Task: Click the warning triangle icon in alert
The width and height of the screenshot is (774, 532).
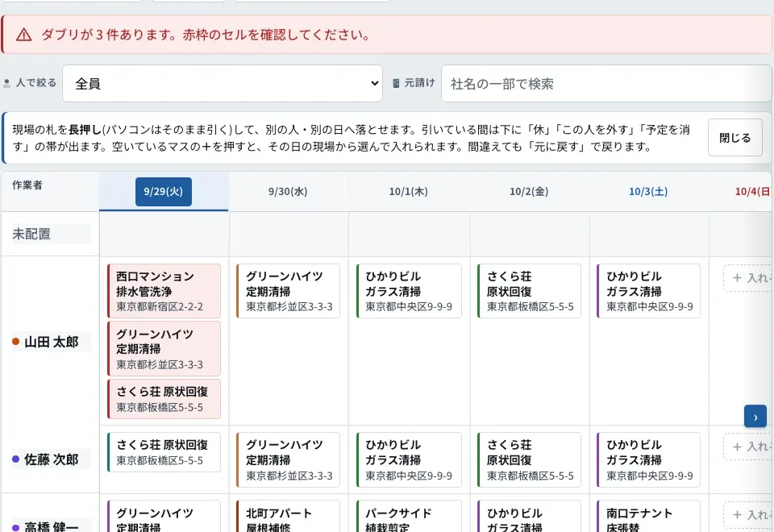Action: point(23,35)
